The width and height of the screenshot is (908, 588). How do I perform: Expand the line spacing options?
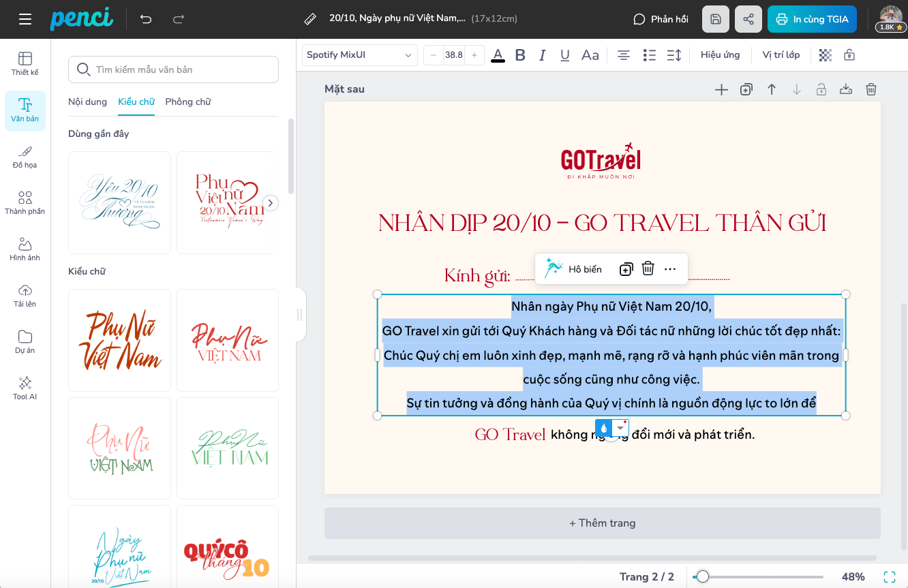[x=674, y=55]
